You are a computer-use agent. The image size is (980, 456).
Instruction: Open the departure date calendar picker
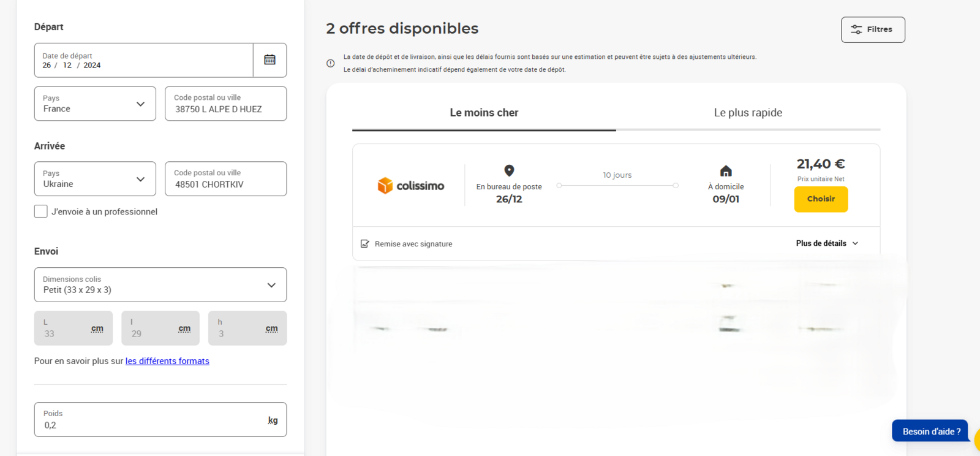pyautogui.click(x=269, y=60)
